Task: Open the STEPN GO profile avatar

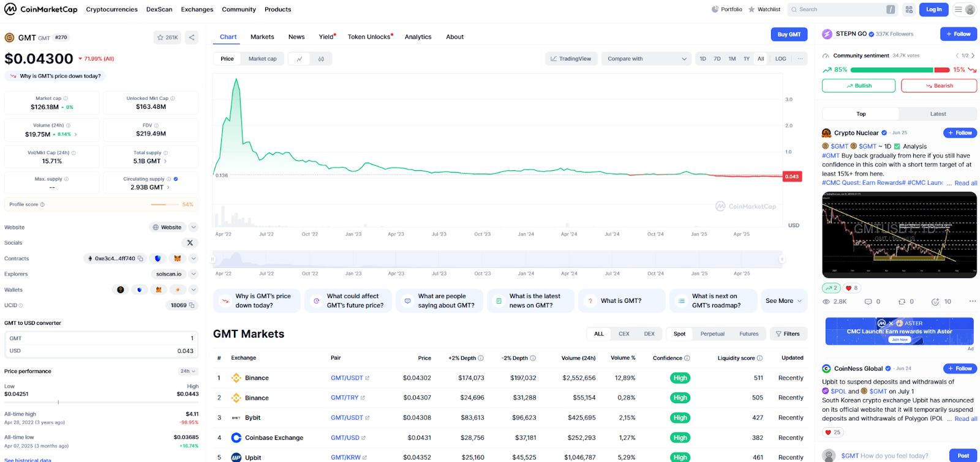Action: click(x=827, y=34)
